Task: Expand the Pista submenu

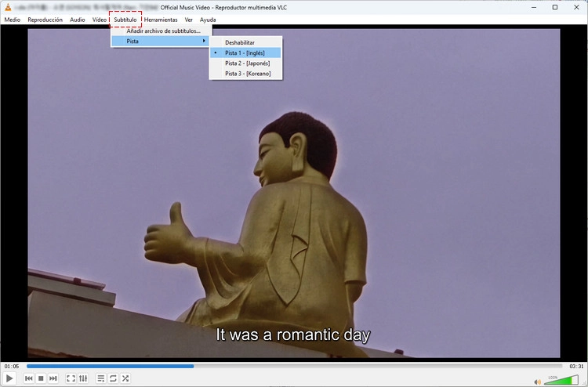Action: [161, 42]
